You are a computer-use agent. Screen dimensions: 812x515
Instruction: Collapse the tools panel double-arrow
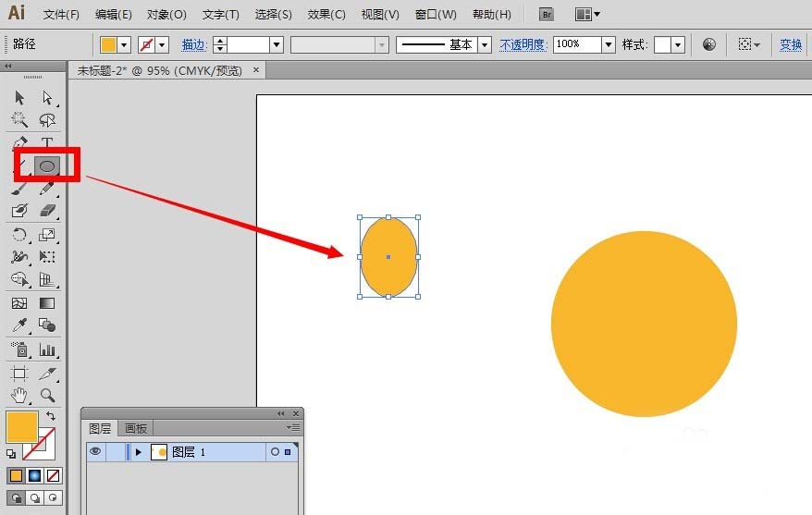(7, 66)
